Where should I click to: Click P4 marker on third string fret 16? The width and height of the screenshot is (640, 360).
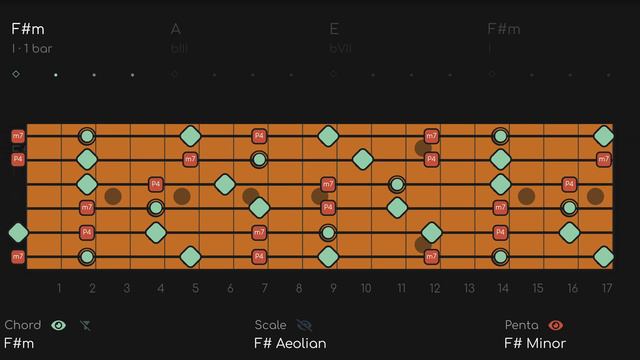569,184
